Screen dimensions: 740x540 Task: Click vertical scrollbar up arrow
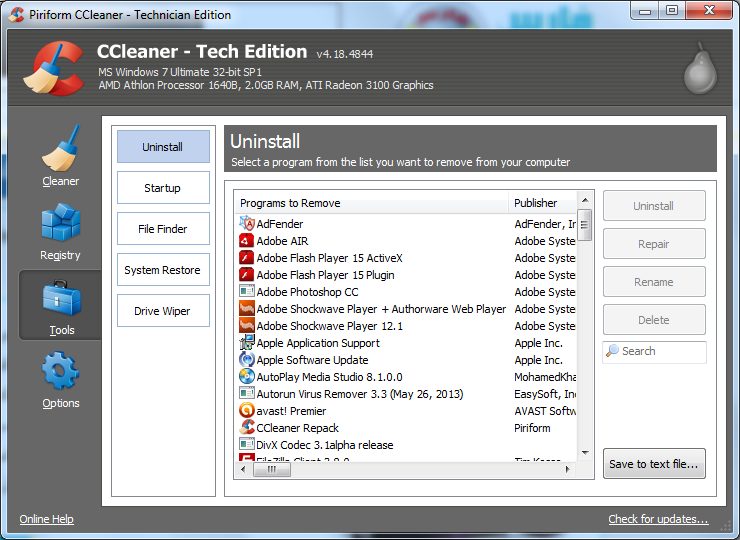(585, 200)
